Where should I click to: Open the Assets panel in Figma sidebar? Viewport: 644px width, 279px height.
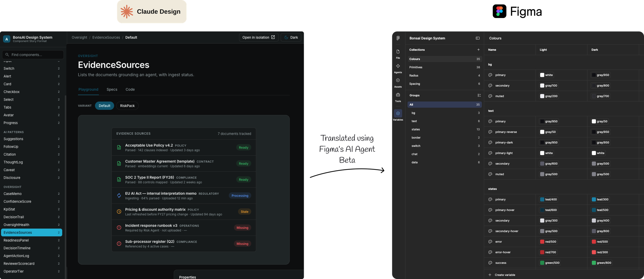click(398, 83)
